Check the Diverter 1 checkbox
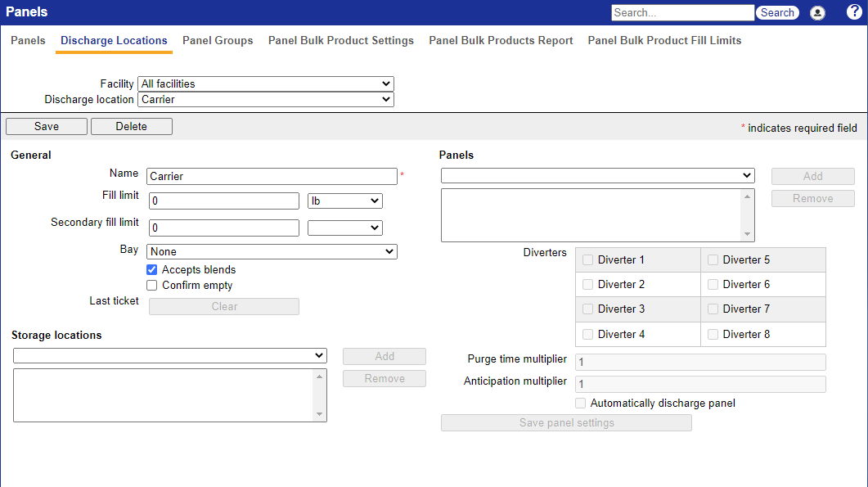Viewport: 868px width, 487px height. click(x=588, y=259)
